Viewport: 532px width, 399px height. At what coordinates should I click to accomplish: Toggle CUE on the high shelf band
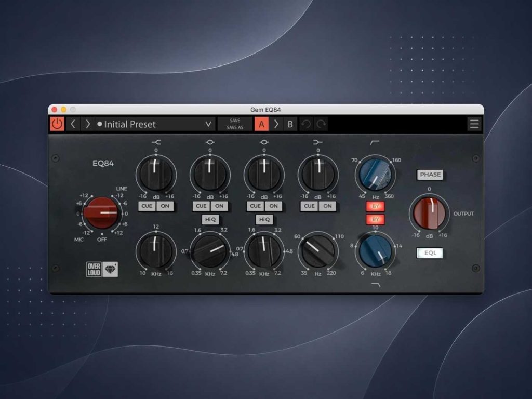(x=147, y=206)
